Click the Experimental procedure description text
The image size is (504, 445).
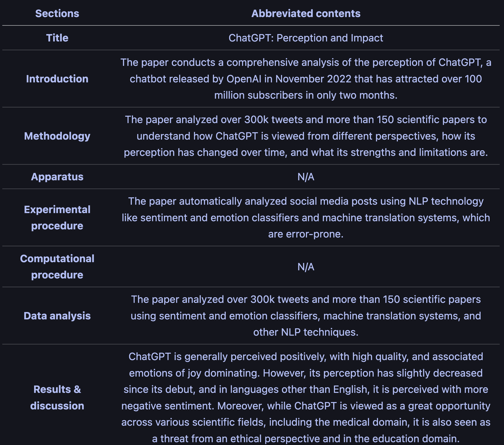(x=306, y=218)
